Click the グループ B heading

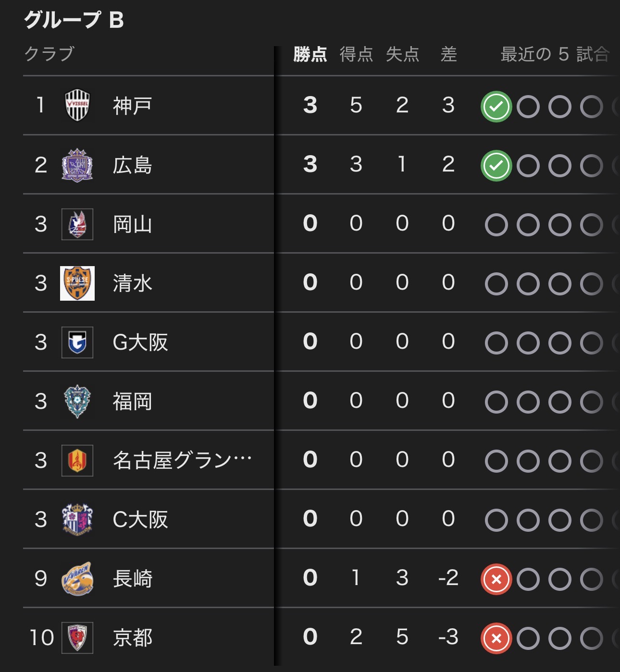[x=74, y=20]
